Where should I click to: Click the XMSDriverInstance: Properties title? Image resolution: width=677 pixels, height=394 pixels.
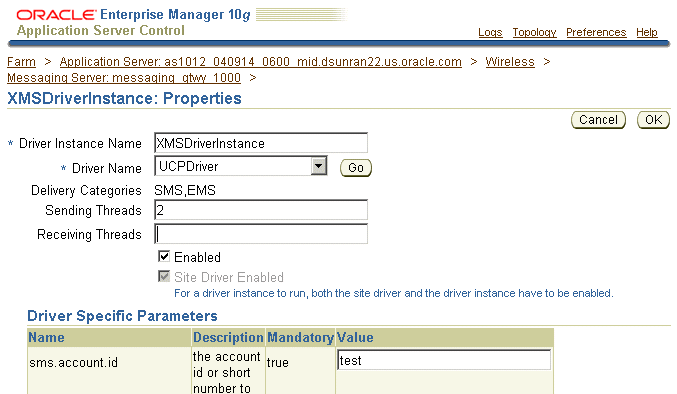(124, 98)
